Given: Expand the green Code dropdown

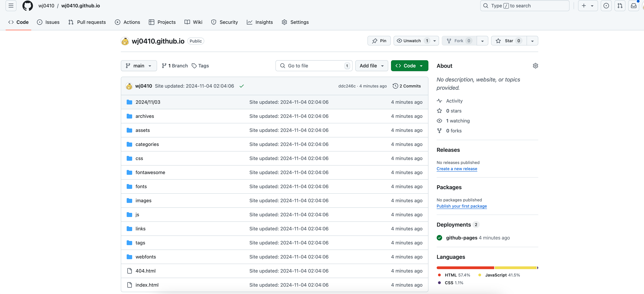Looking at the screenshot, I should (x=409, y=66).
